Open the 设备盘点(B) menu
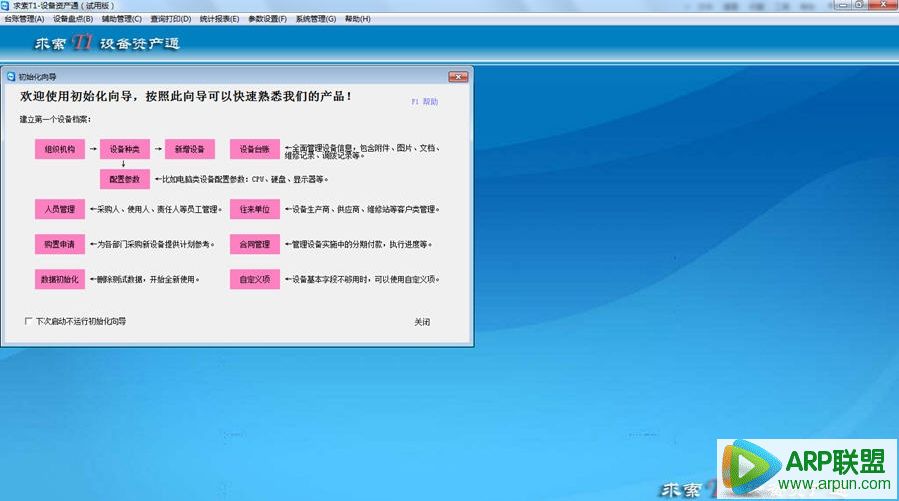The width and height of the screenshot is (899, 501). point(73,19)
